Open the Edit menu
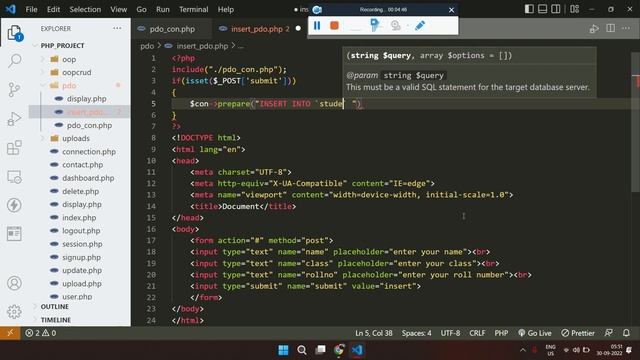The image size is (640, 360). 53,9
